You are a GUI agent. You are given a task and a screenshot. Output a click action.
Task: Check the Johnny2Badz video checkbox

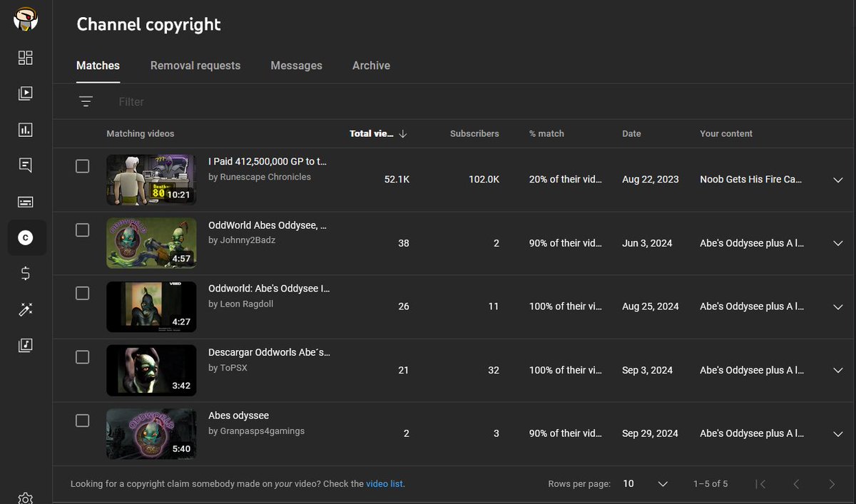tap(83, 230)
